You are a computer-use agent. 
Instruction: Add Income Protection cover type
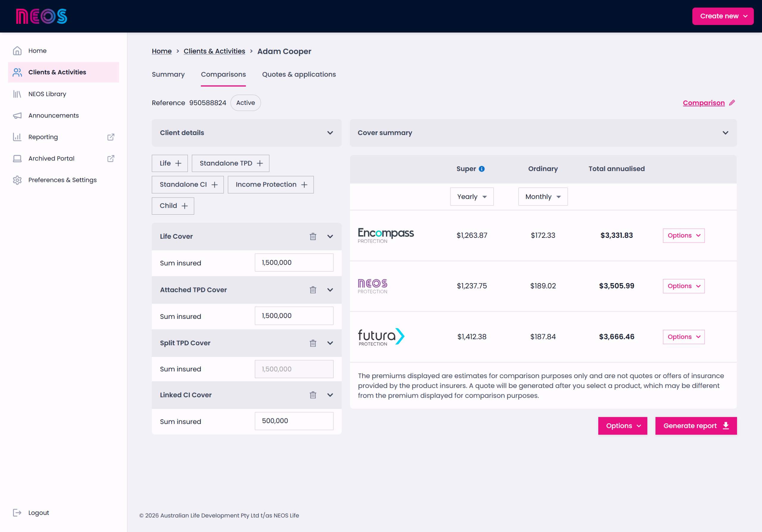click(271, 185)
